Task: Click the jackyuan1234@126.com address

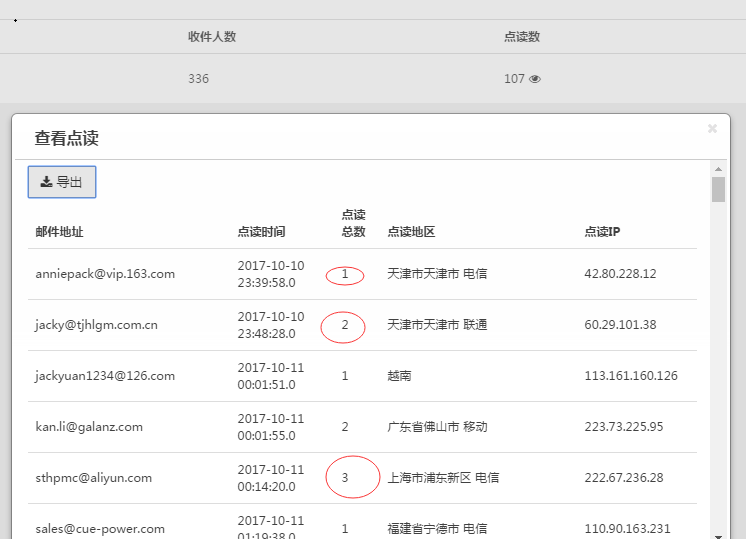Action: click(x=105, y=376)
